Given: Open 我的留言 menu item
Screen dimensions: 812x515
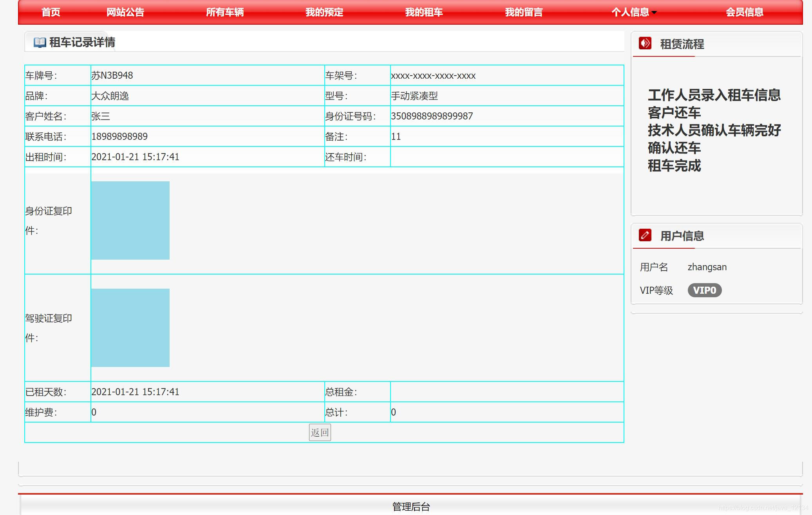Looking at the screenshot, I should tap(524, 12).
